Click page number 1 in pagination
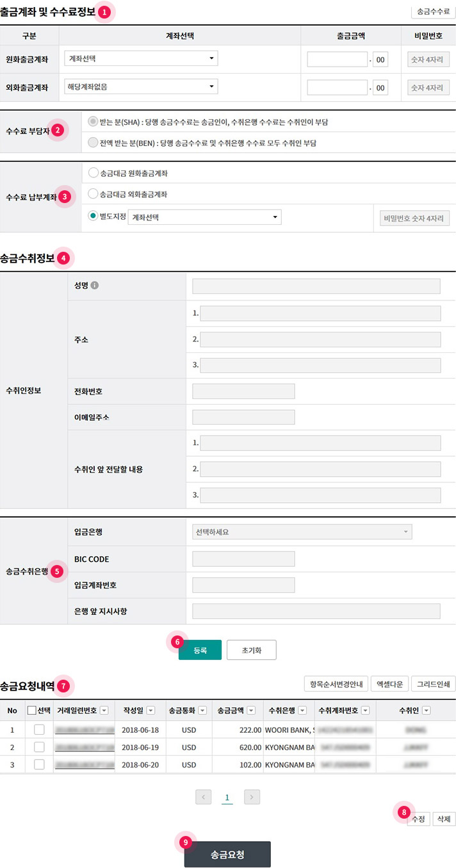The height and width of the screenshot is (868, 456). click(227, 798)
